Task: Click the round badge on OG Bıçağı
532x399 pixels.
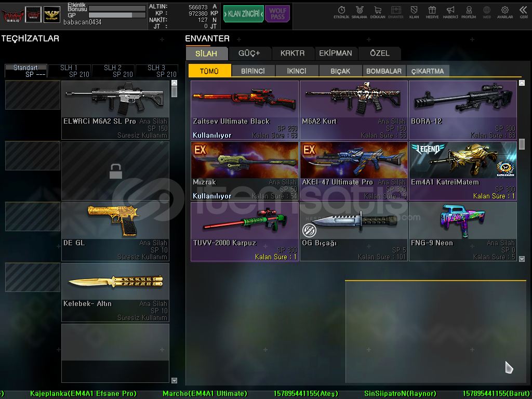Action: coord(309,230)
